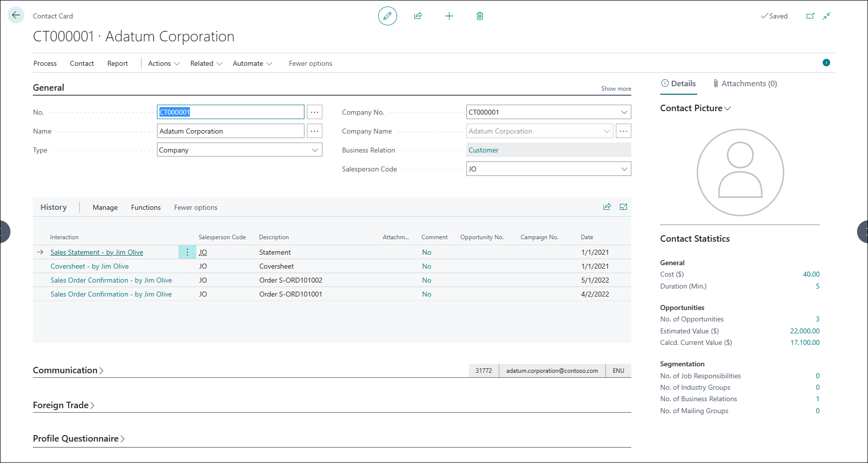The height and width of the screenshot is (463, 868).
Task: Click the back arrow button
Action: click(16, 15)
